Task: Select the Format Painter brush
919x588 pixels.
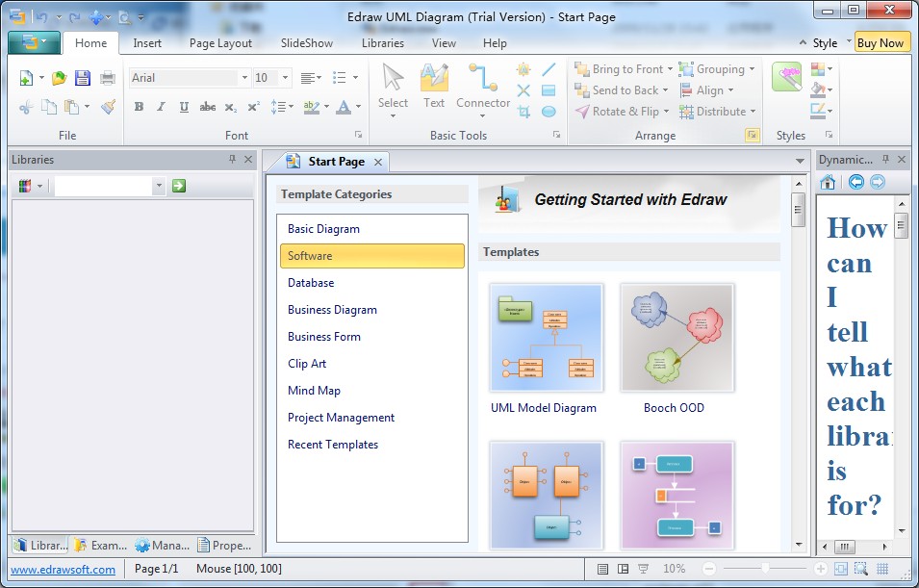Action: [108, 107]
